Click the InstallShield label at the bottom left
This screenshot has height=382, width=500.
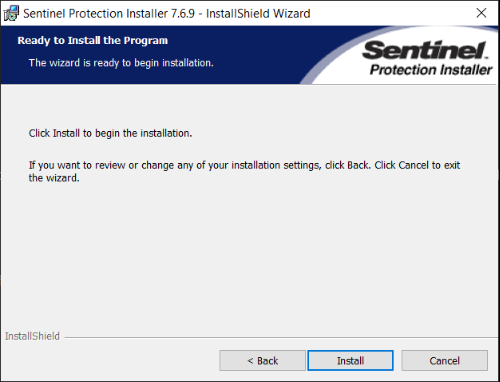tap(32, 336)
